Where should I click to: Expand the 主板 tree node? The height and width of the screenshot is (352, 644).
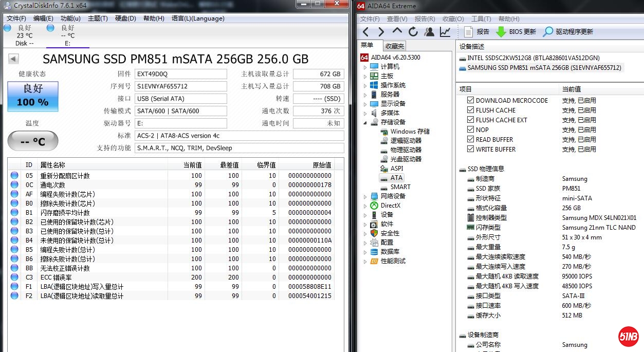point(365,77)
